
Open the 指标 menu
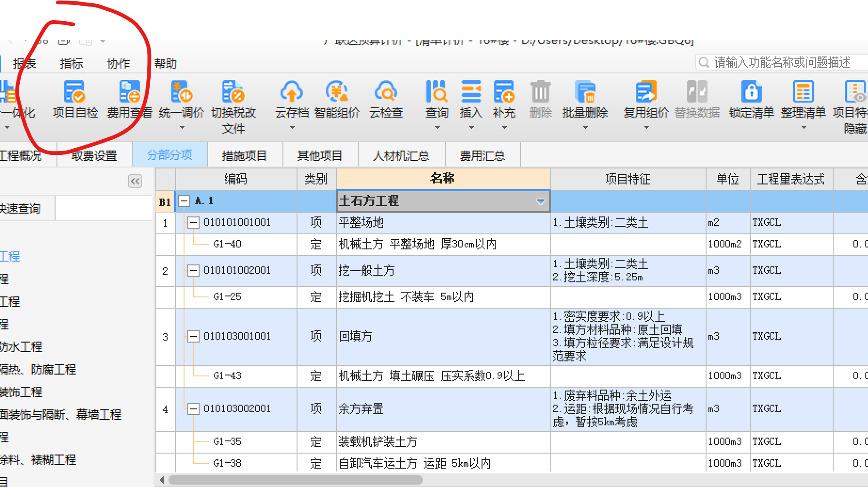[72, 64]
